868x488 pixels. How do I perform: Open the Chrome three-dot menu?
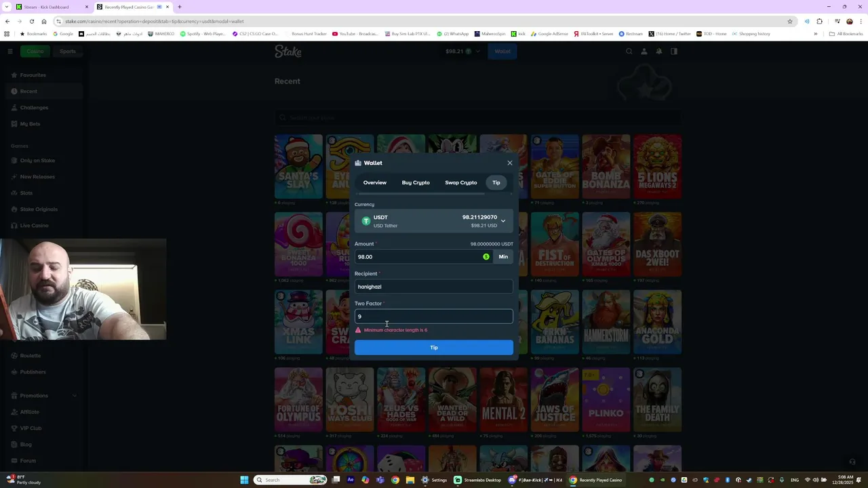click(861, 21)
